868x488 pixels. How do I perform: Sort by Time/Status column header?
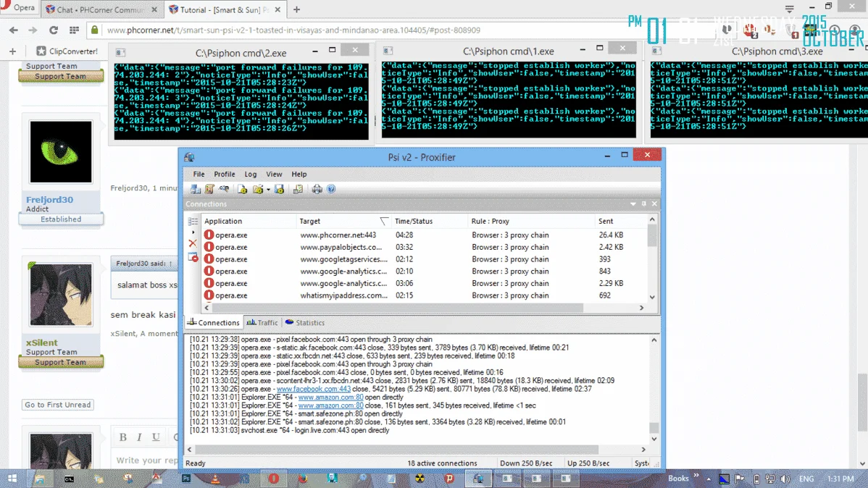(430, 222)
